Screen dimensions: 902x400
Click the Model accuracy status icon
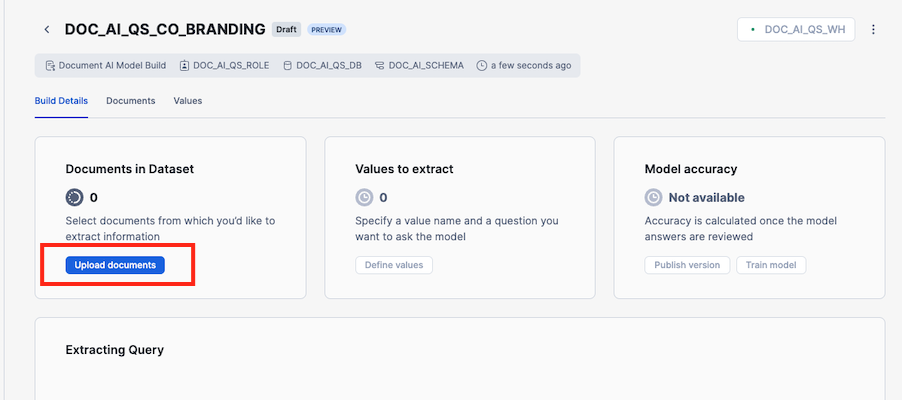click(x=653, y=197)
